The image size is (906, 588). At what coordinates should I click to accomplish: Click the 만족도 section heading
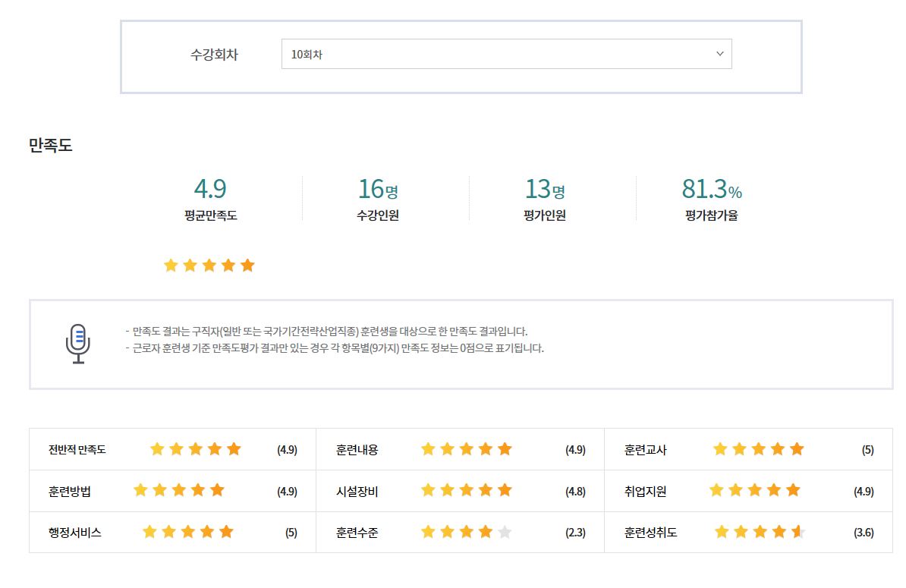(x=50, y=145)
